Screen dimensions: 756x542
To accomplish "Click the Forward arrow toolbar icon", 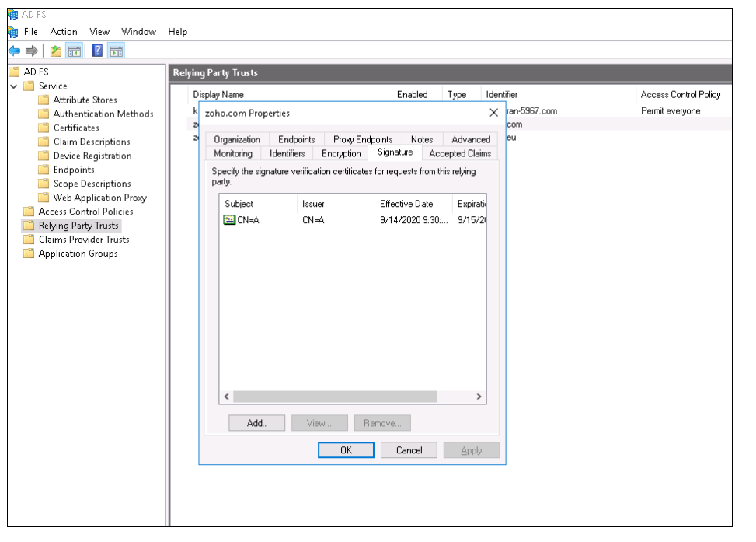I will click(32, 51).
